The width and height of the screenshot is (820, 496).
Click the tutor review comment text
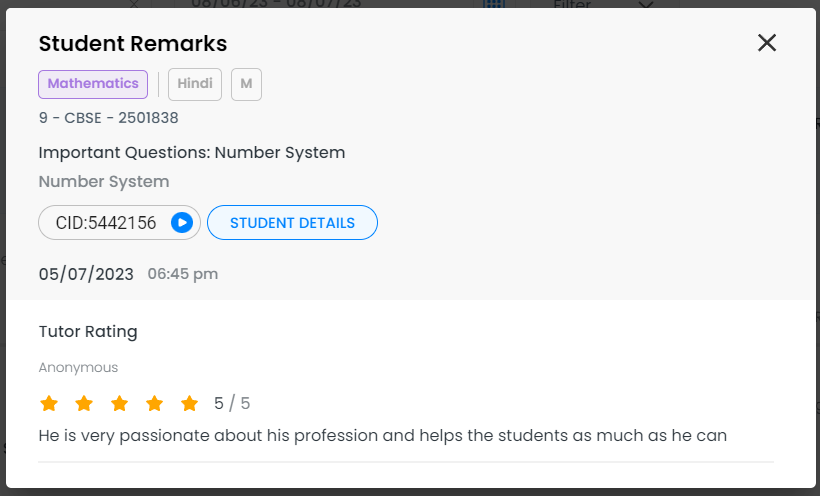382,436
